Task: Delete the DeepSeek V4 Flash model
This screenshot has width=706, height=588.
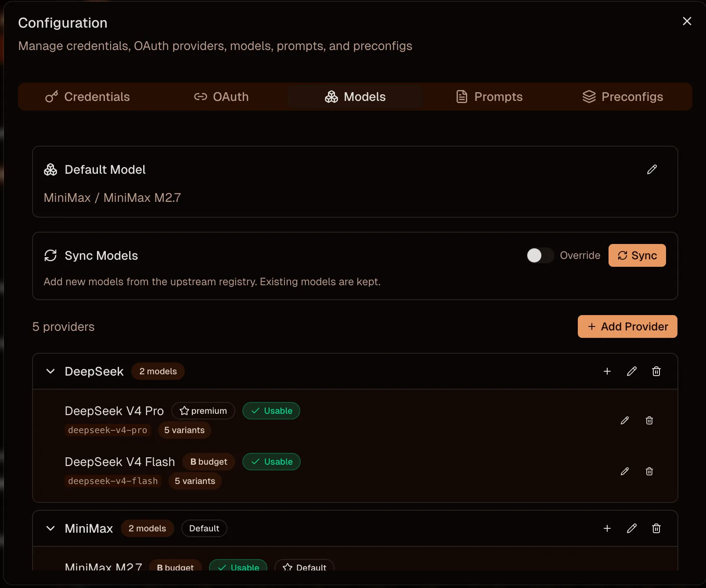Action: point(649,471)
